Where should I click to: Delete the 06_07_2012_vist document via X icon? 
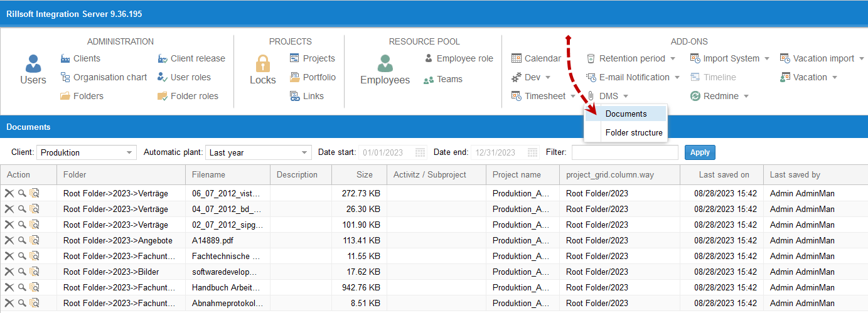coord(9,193)
